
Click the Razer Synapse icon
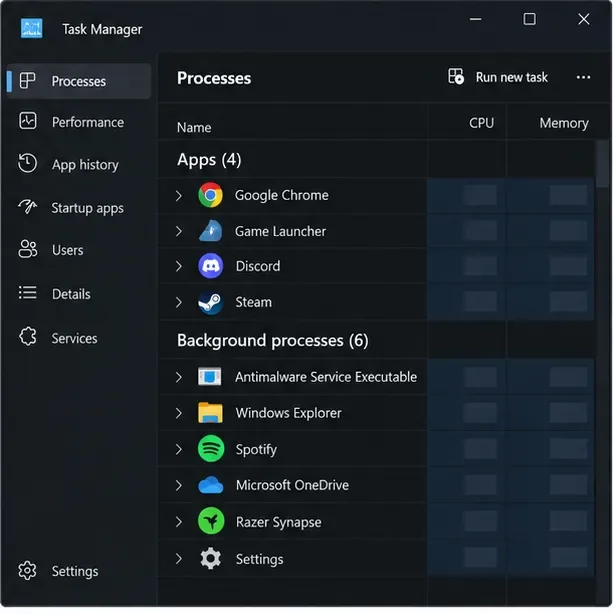click(211, 521)
